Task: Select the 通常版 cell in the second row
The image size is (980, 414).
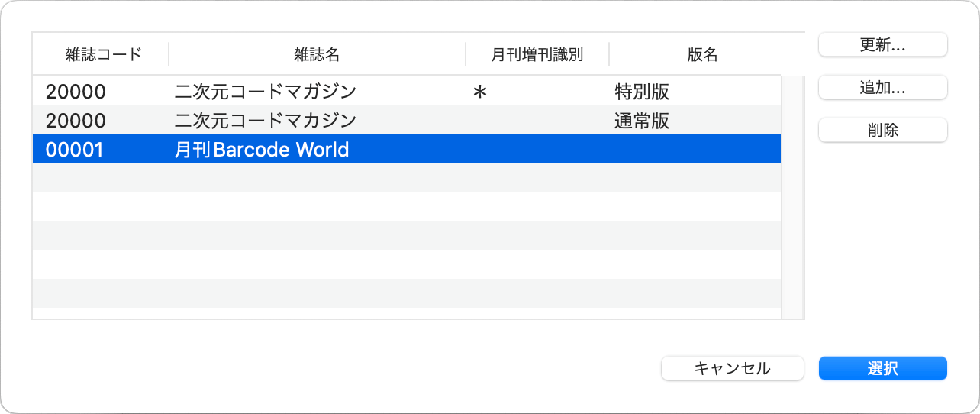Action: click(x=642, y=121)
